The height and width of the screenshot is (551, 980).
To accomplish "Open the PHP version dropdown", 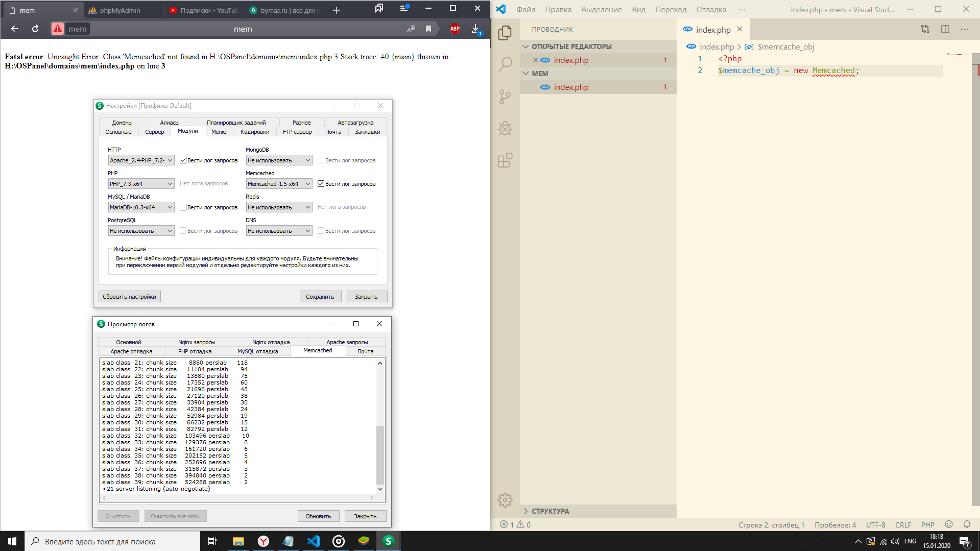I will pos(141,184).
